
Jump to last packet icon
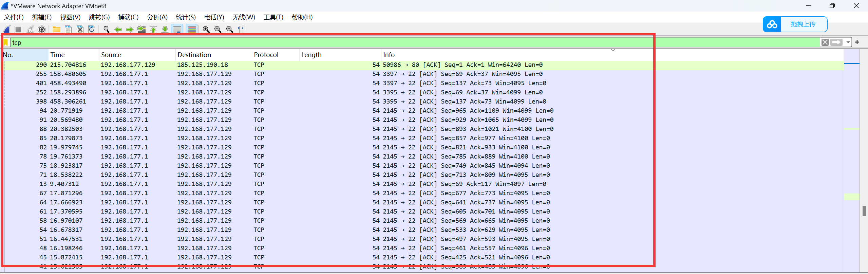165,30
